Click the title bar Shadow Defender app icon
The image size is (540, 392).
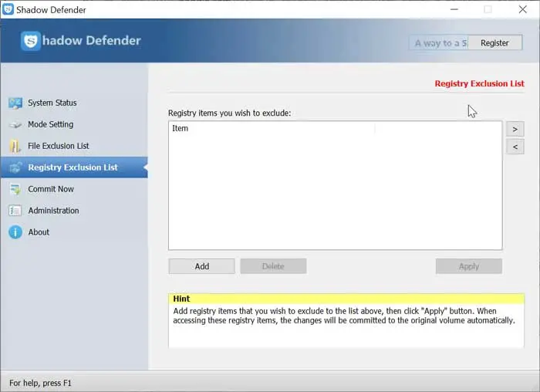click(8, 9)
